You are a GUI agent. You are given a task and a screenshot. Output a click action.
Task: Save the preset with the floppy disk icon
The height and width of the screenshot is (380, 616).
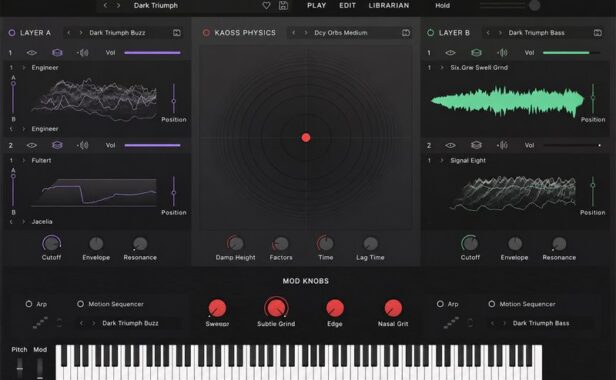(x=283, y=6)
